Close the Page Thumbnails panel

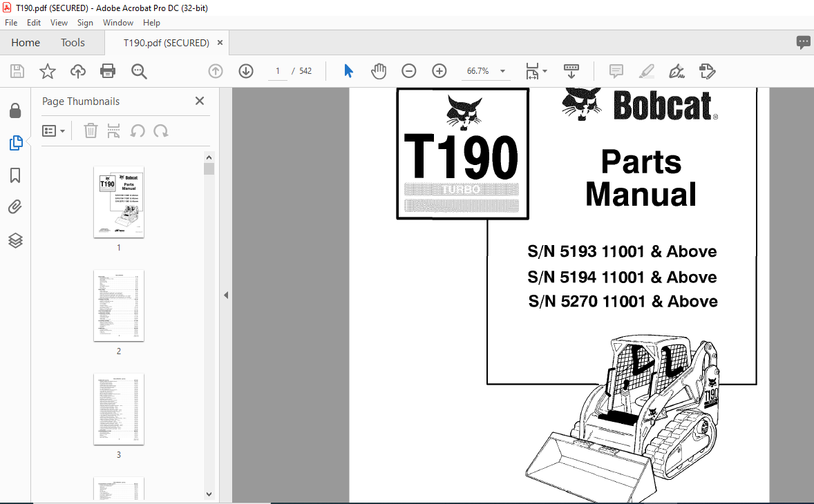coord(200,101)
